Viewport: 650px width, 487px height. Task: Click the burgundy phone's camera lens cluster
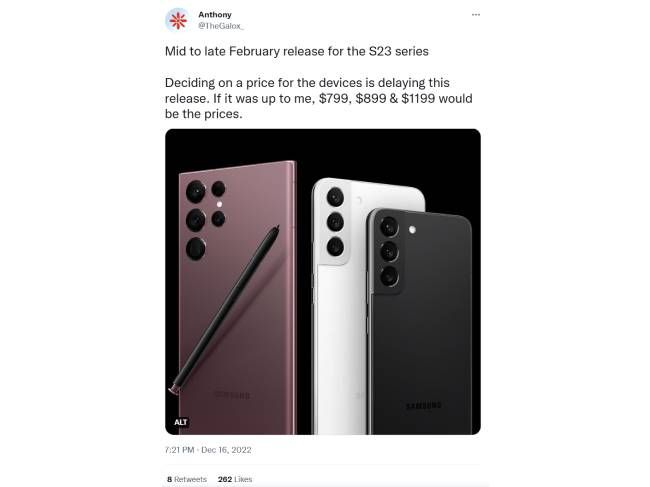(205, 219)
